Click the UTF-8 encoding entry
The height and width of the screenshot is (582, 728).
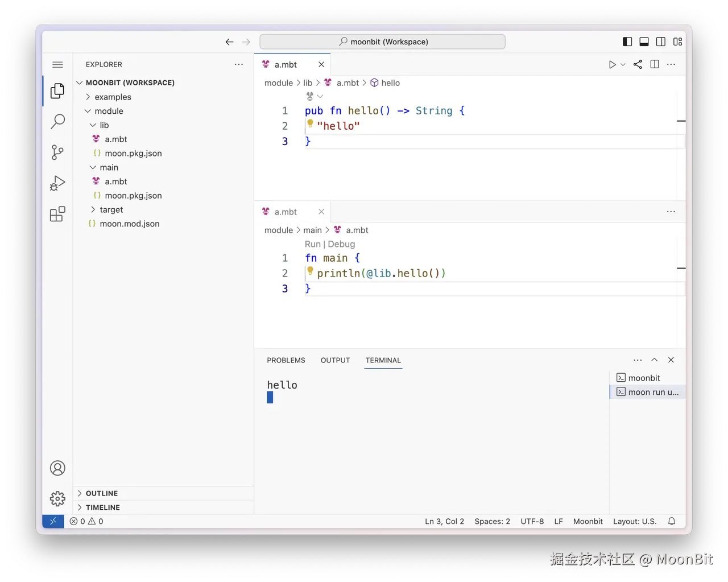532,521
